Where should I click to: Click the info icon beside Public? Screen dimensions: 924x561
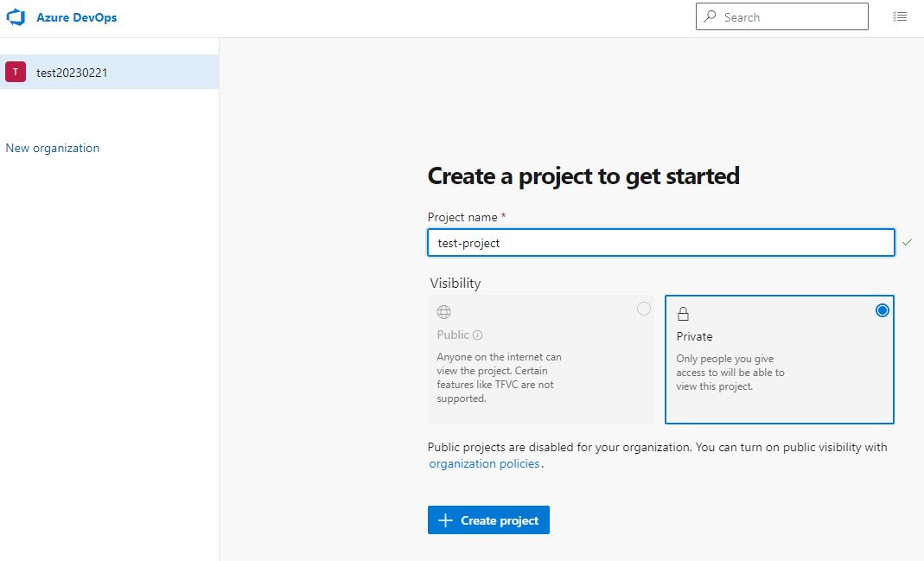(x=478, y=335)
